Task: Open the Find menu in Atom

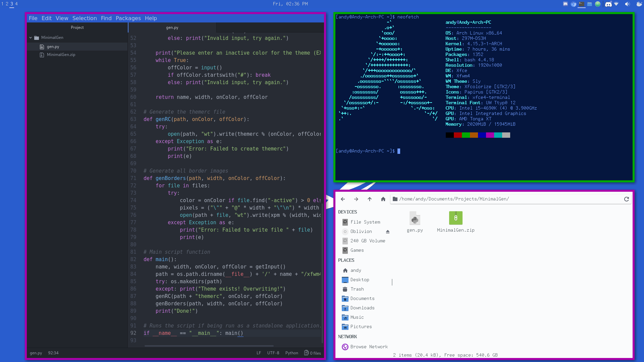Action: [106, 18]
